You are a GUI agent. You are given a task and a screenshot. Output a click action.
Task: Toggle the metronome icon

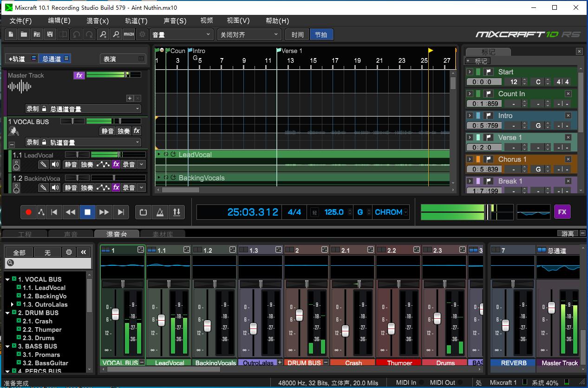pos(160,212)
